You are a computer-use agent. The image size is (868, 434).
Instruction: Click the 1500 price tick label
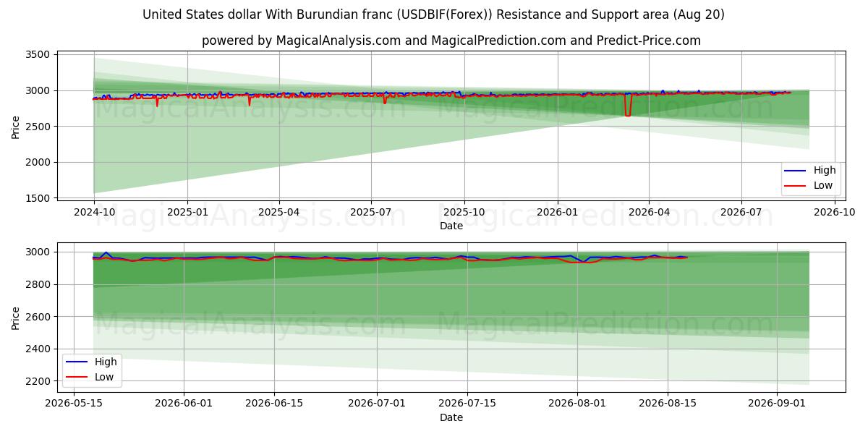(x=38, y=198)
